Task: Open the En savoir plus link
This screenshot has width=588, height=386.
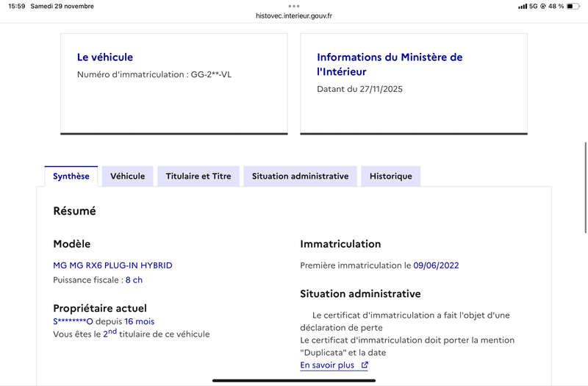Action: pyautogui.click(x=327, y=365)
